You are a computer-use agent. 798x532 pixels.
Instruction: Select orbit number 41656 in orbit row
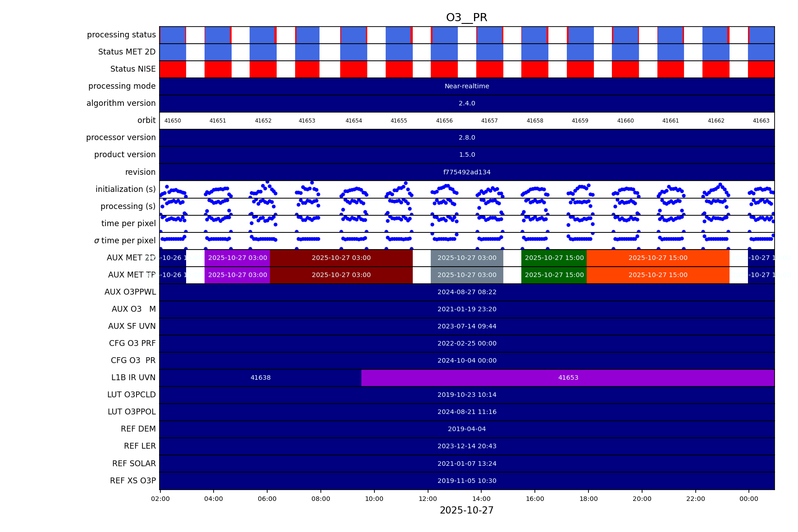(444, 121)
